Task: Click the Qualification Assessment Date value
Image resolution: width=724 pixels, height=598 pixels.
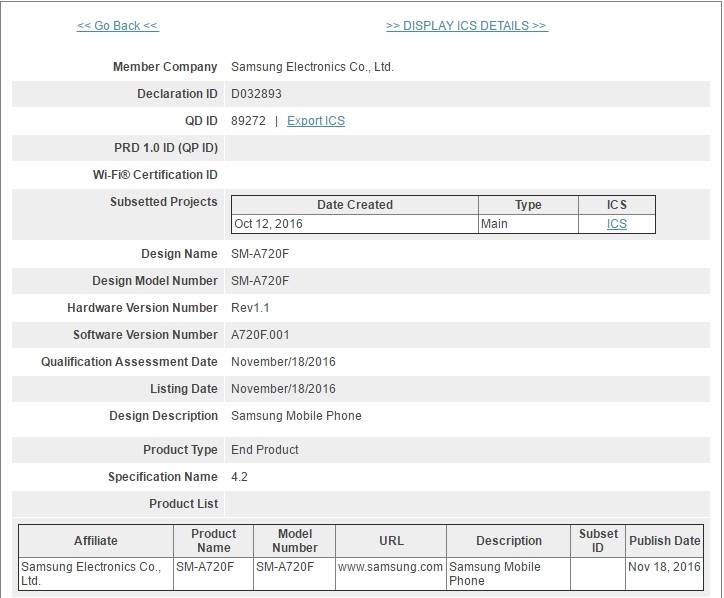Action: [283, 362]
